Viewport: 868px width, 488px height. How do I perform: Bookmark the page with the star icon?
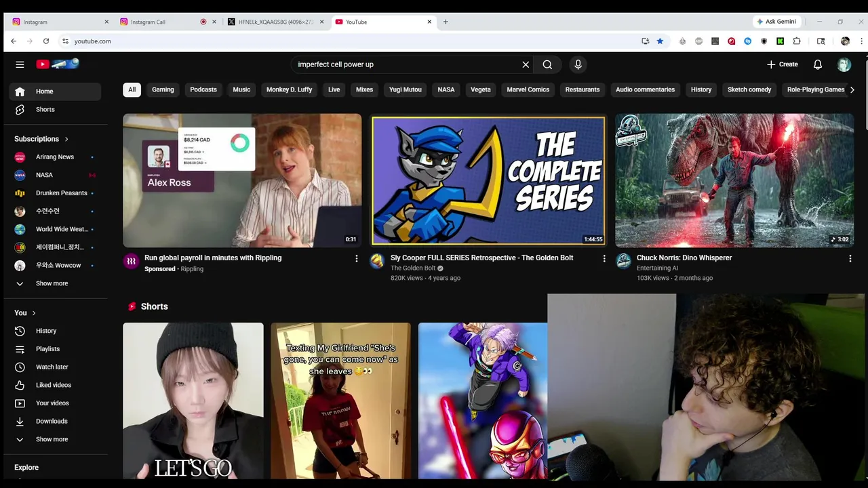[x=660, y=41]
